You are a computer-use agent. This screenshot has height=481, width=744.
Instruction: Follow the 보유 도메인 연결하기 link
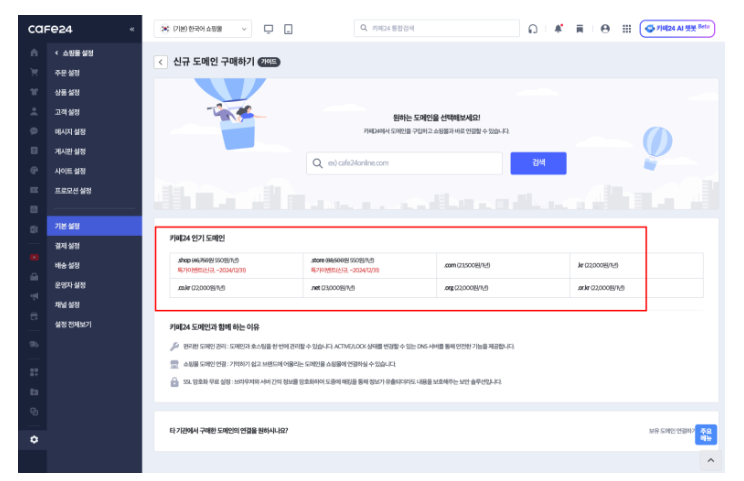pos(672,431)
